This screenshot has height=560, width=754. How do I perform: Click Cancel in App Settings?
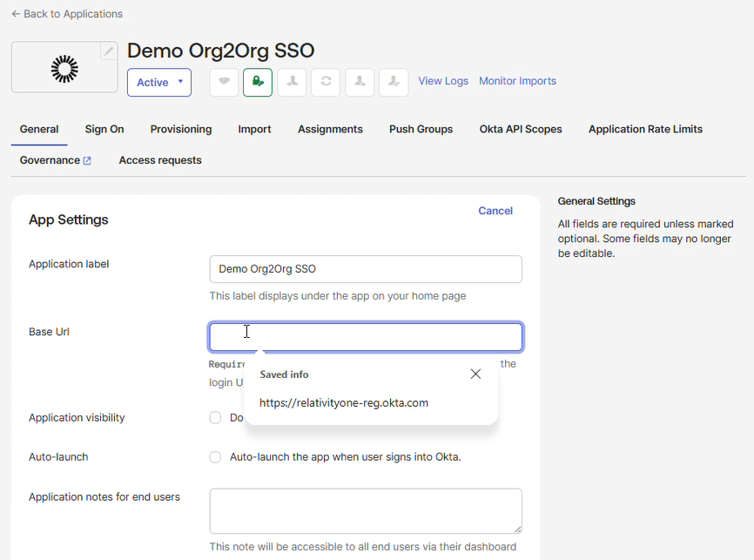click(495, 211)
